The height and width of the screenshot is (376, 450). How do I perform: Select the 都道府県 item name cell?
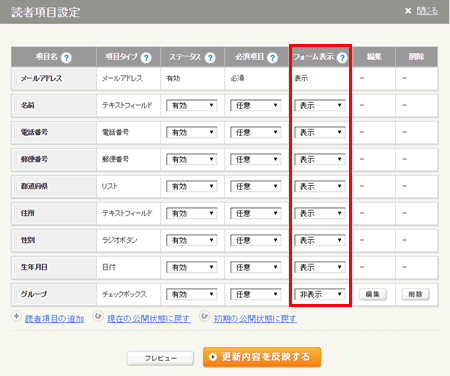pyautogui.click(x=54, y=187)
